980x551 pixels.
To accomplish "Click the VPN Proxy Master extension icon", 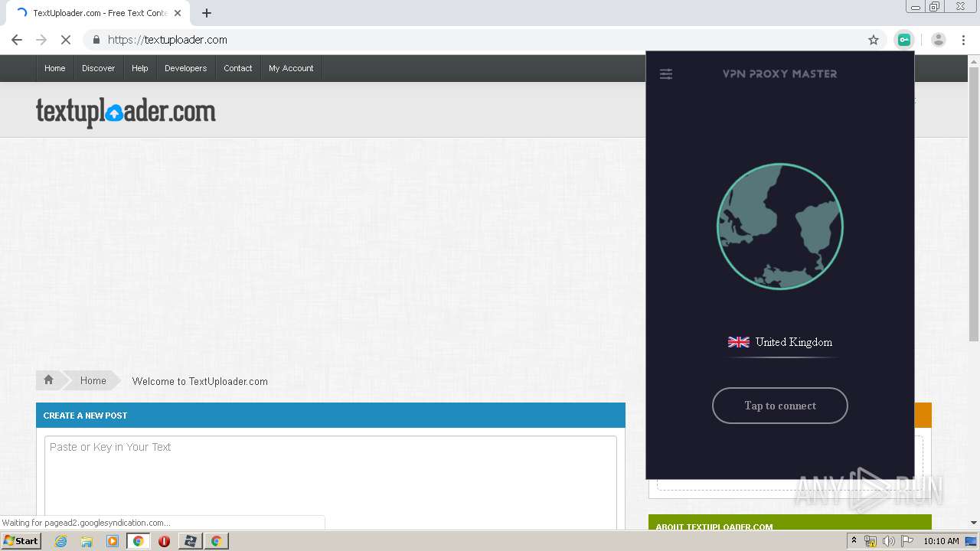I will pos(904,40).
